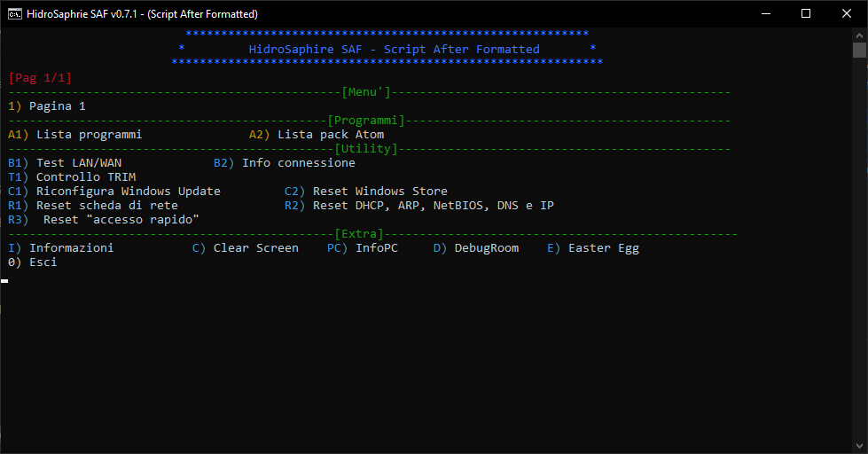Select '0) Esci' option
This screenshot has height=454, width=868.
(33, 262)
